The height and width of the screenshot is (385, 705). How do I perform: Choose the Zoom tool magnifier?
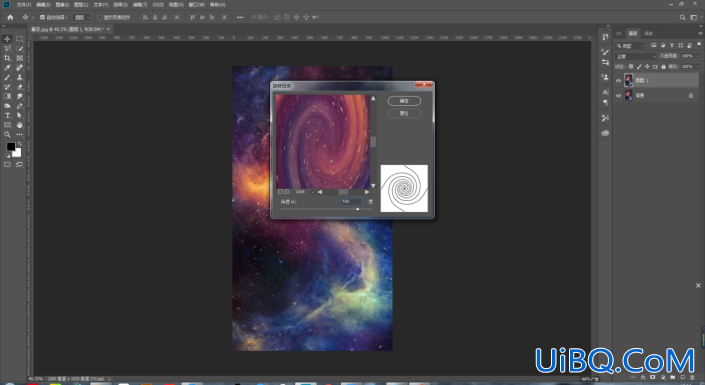[7, 134]
